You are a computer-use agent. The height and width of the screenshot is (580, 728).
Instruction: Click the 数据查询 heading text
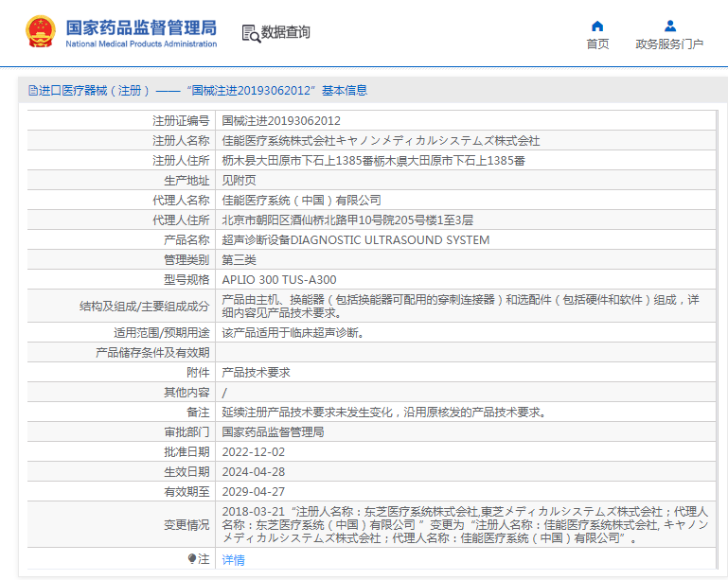tap(286, 32)
